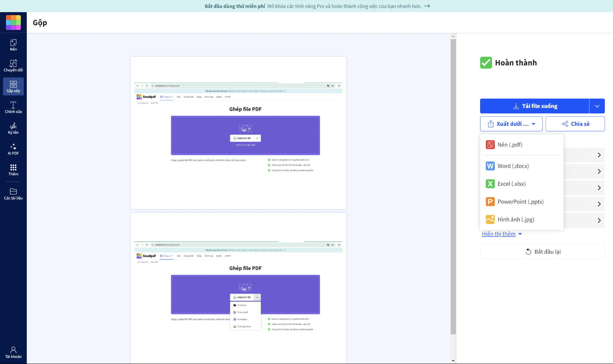Open Tài khoản account page
Viewport: 613px width, 364px height.
point(13,352)
